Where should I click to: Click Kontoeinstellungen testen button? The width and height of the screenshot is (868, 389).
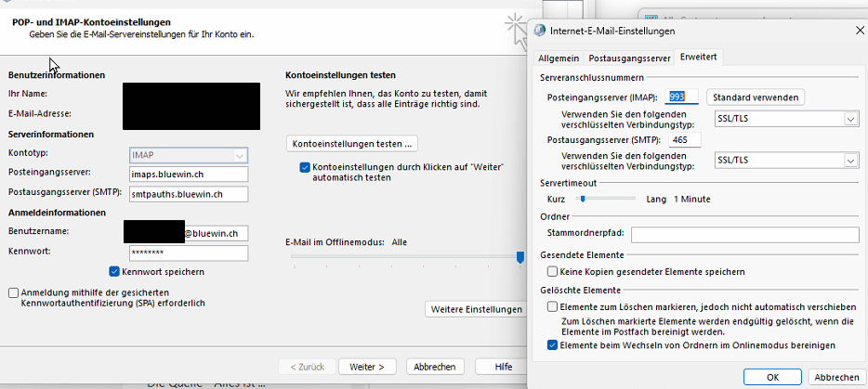pos(352,144)
